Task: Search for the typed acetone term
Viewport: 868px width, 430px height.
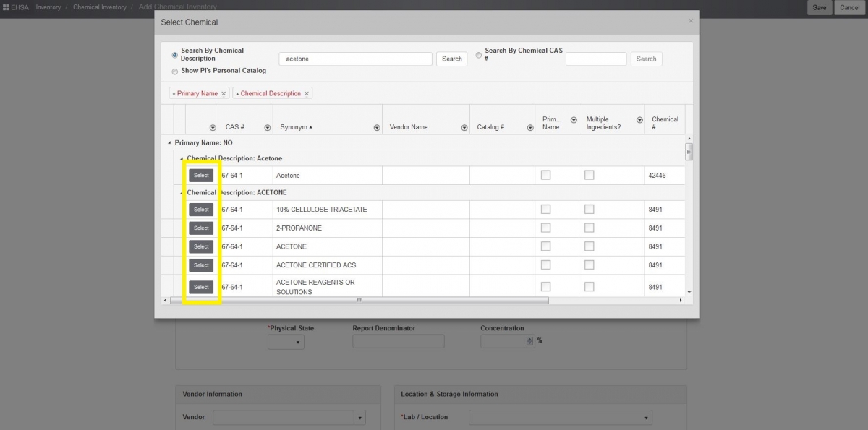Action: pyautogui.click(x=451, y=59)
